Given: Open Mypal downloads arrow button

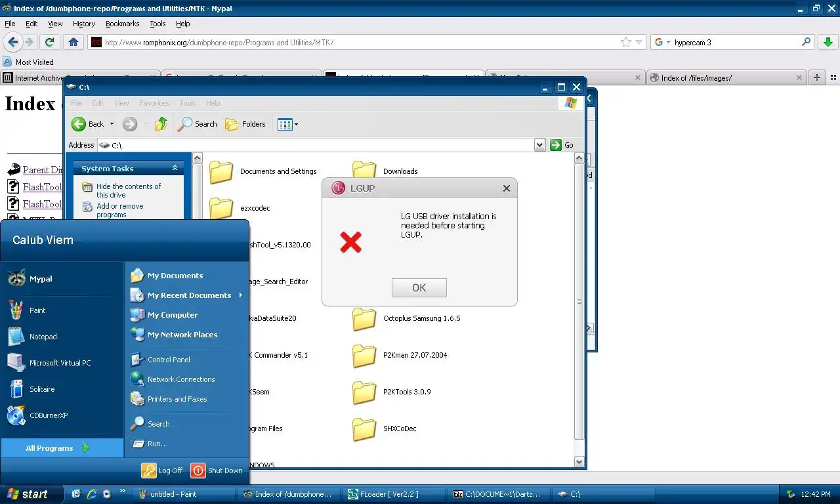Looking at the screenshot, I should click(827, 42).
